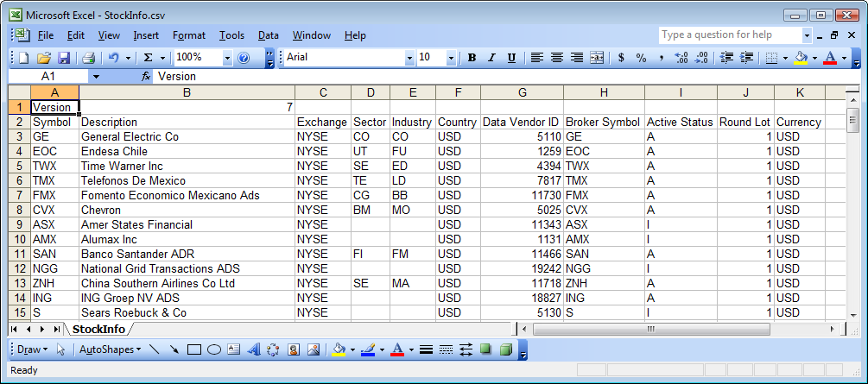
Task: Switch to the StockInfo sheet tab
Action: [x=98, y=330]
